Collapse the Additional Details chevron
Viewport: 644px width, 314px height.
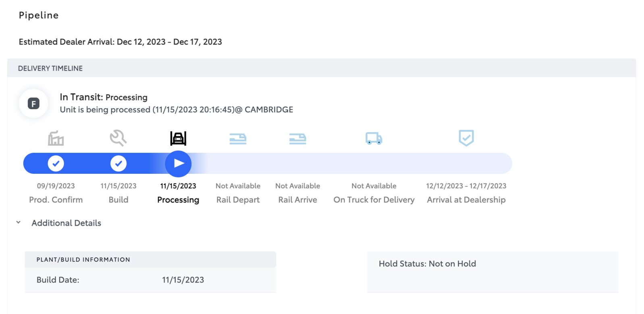click(19, 223)
